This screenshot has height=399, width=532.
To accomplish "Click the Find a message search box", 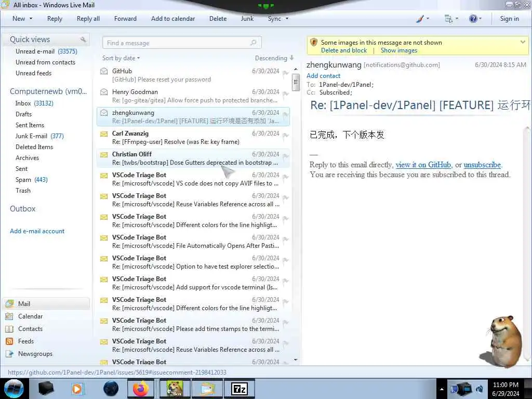I will [182, 43].
